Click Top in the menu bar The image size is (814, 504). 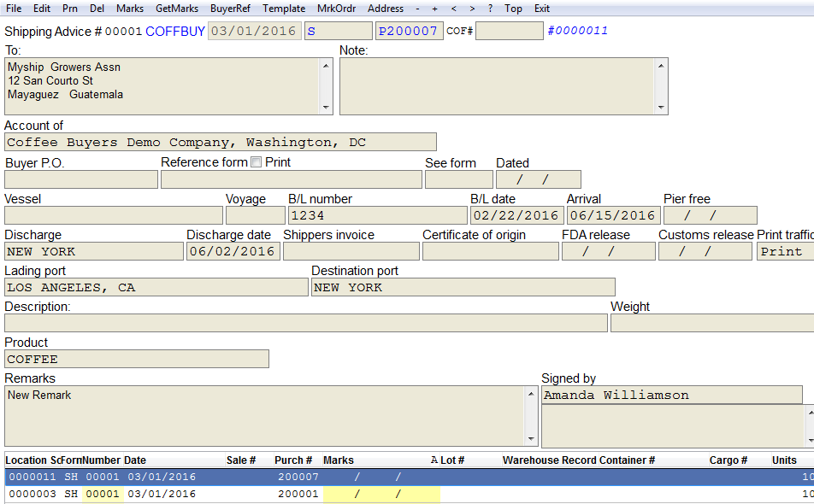513,9
